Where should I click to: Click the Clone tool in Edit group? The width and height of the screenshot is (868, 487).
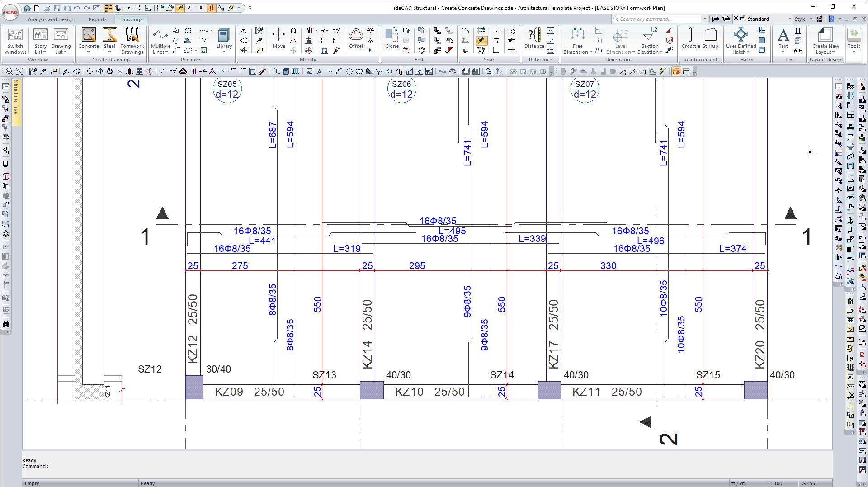392,41
